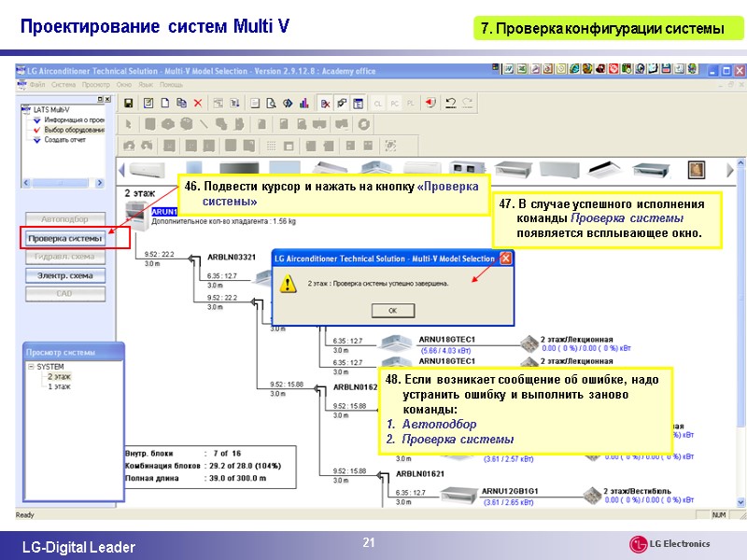
Task: Click the Redo arrow icon
Action: (x=468, y=103)
